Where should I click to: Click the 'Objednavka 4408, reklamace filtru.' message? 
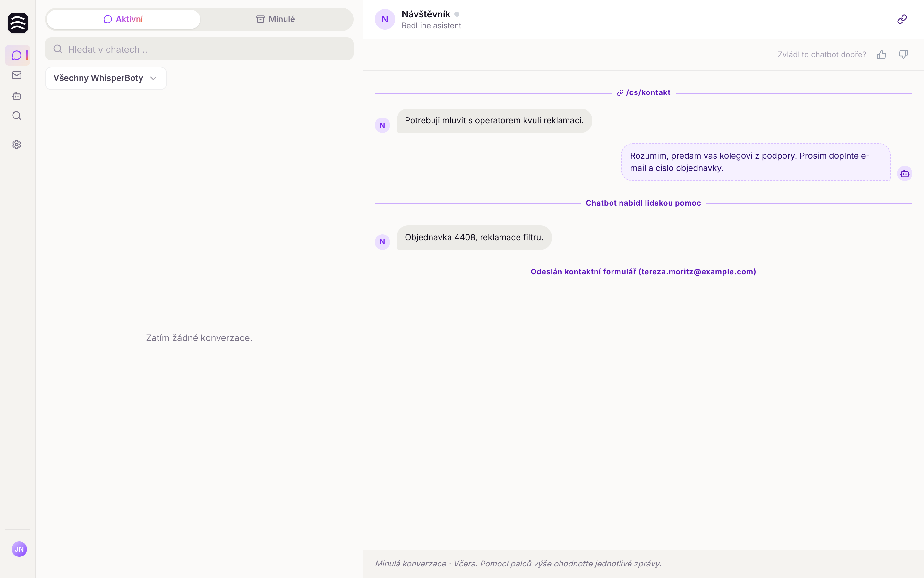[474, 237]
